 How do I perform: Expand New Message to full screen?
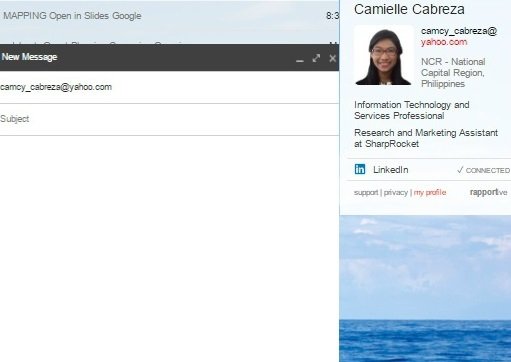point(316,58)
